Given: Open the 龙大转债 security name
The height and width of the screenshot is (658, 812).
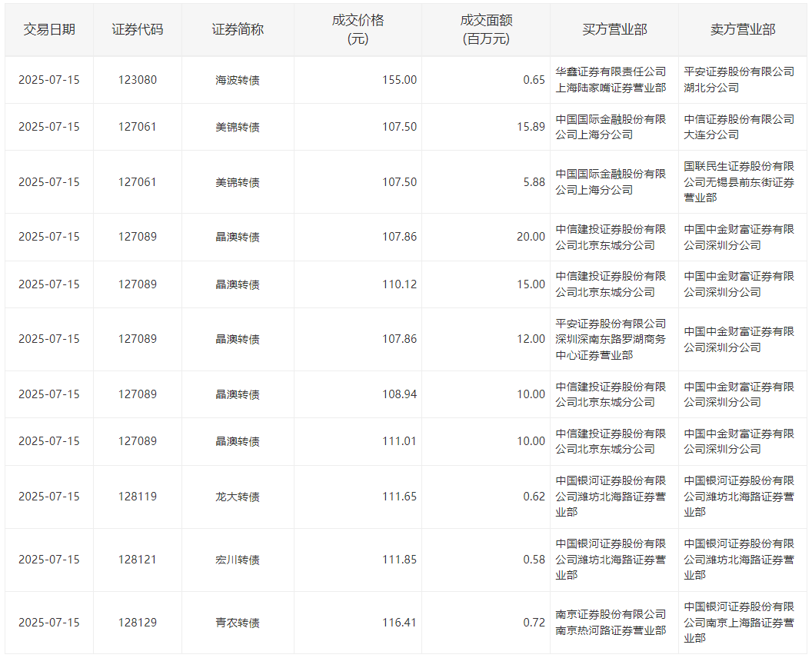Looking at the screenshot, I should 238,497.
